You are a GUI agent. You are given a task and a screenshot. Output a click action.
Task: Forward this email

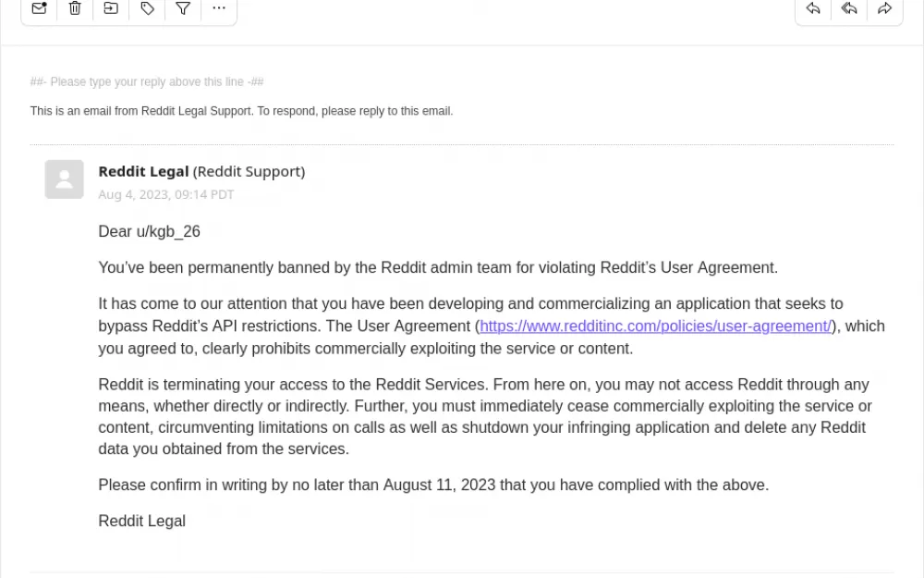pyautogui.click(x=884, y=8)
